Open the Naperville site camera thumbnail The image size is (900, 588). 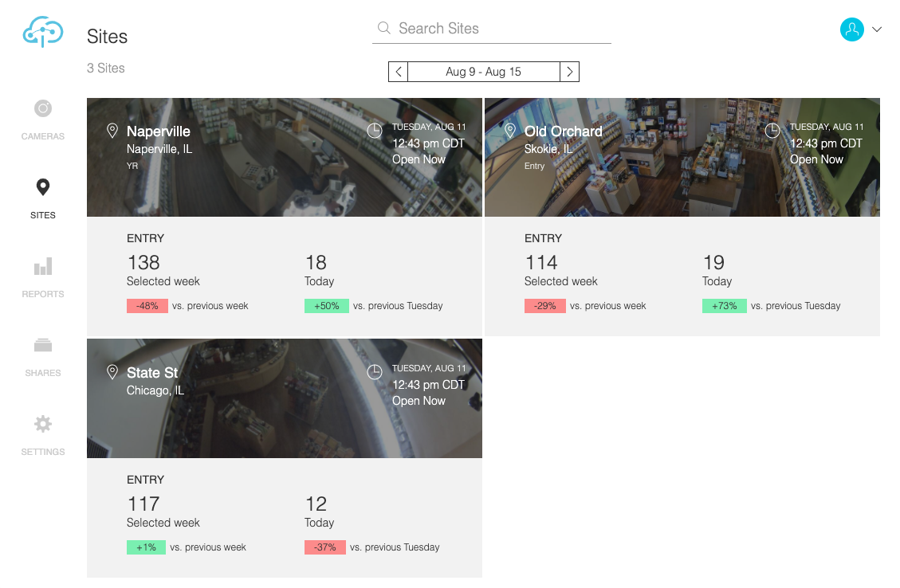pyautogui.click(x=285, y=157)
